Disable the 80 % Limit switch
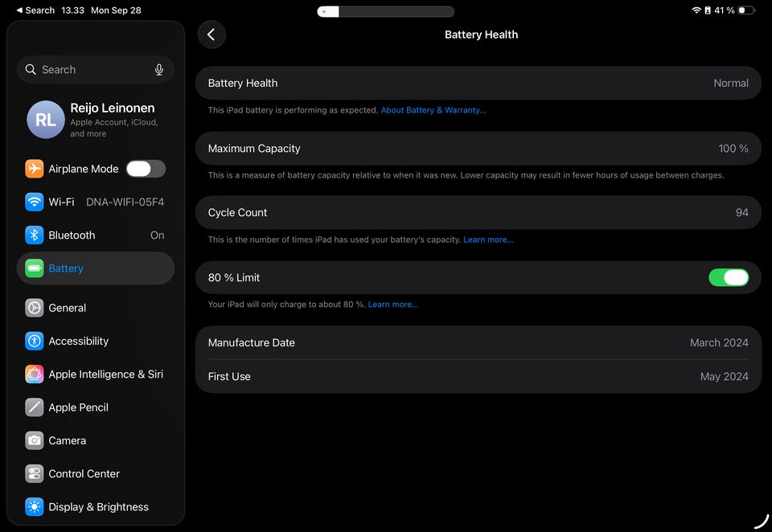Viewport: 772px width, 532px height. click(729, 277)
